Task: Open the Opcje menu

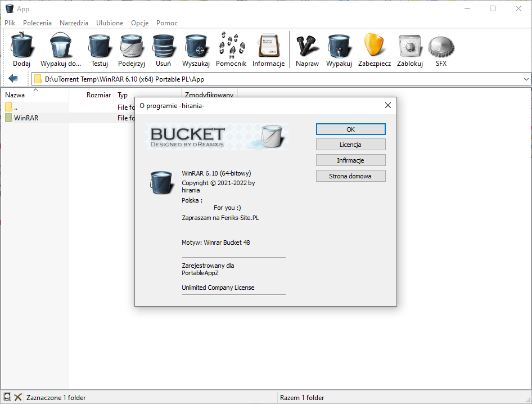Action: click(x=140, y=23)
